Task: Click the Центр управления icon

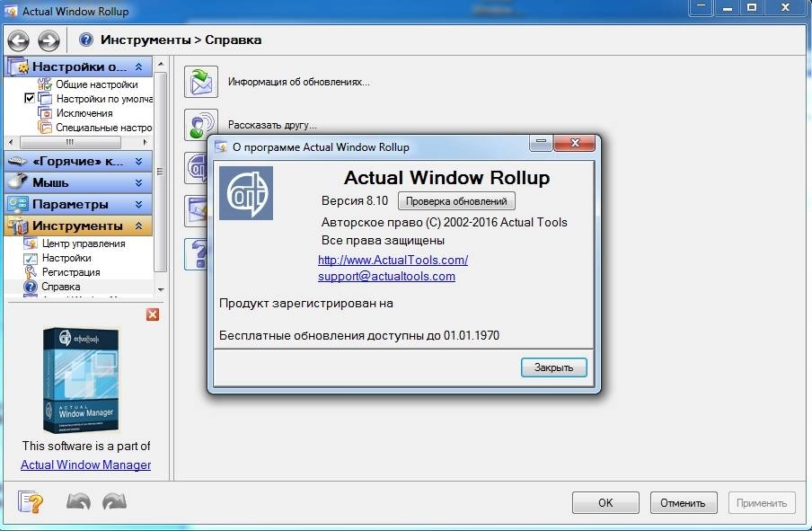Action: click(31, 243)
